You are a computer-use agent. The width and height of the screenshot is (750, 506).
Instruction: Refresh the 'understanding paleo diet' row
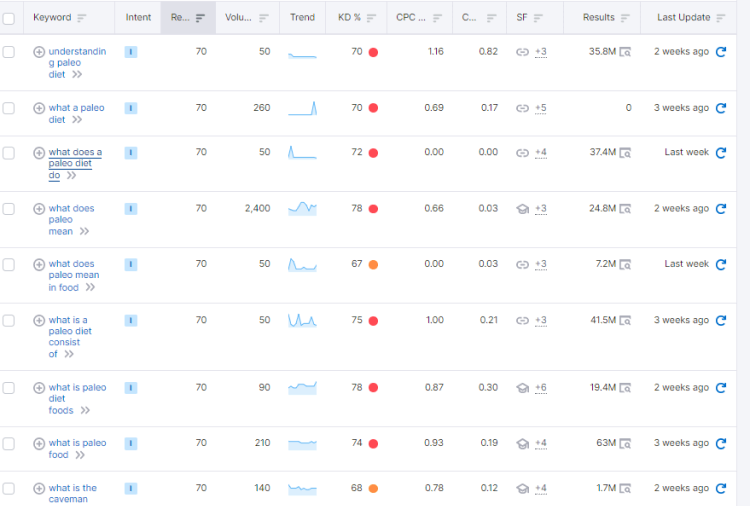[721, 52]
